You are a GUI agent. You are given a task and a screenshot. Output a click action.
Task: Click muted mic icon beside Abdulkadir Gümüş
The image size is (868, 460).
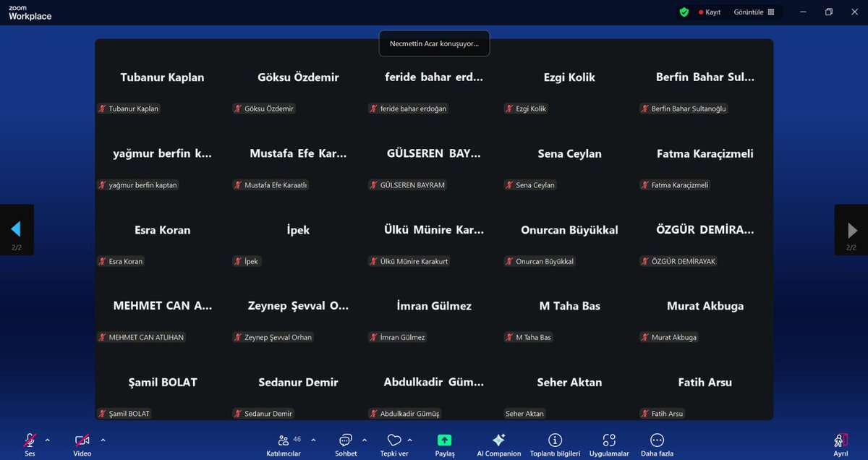[x=374, y=414]
